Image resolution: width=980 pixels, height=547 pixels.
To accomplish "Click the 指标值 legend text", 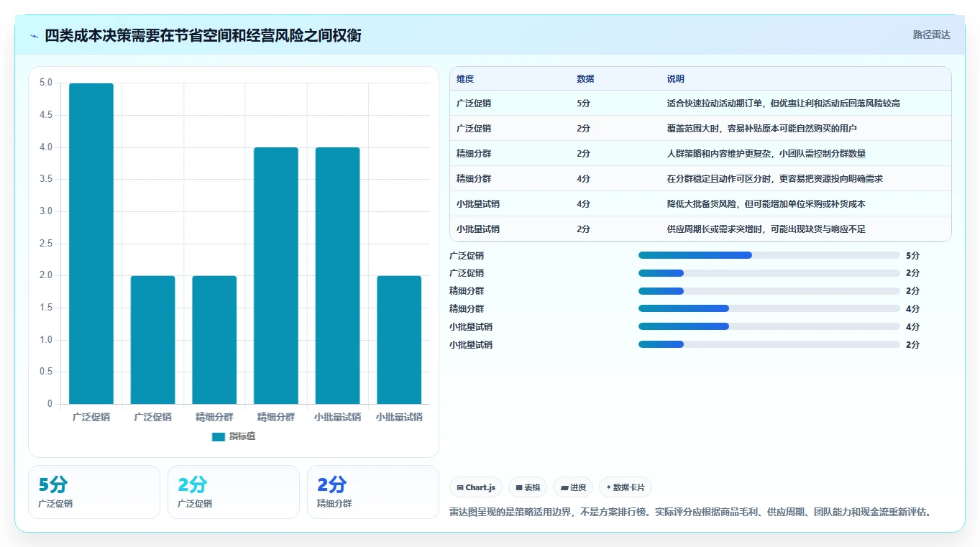I will click(242, 436).
